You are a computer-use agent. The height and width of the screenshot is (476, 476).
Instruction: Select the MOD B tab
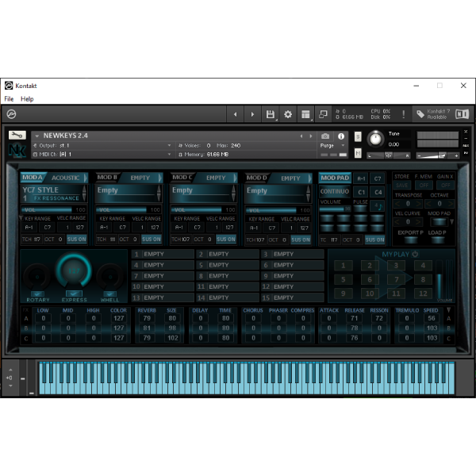tap(107, 178)
